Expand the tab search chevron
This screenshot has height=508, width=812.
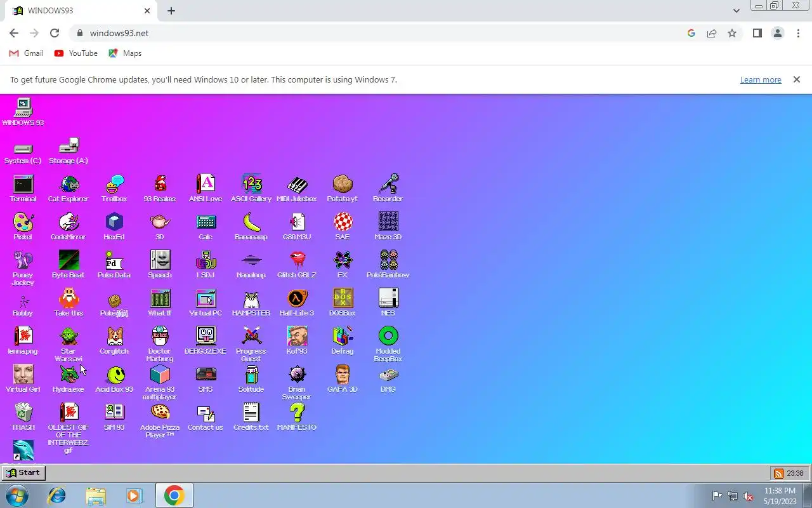point(737,11)
